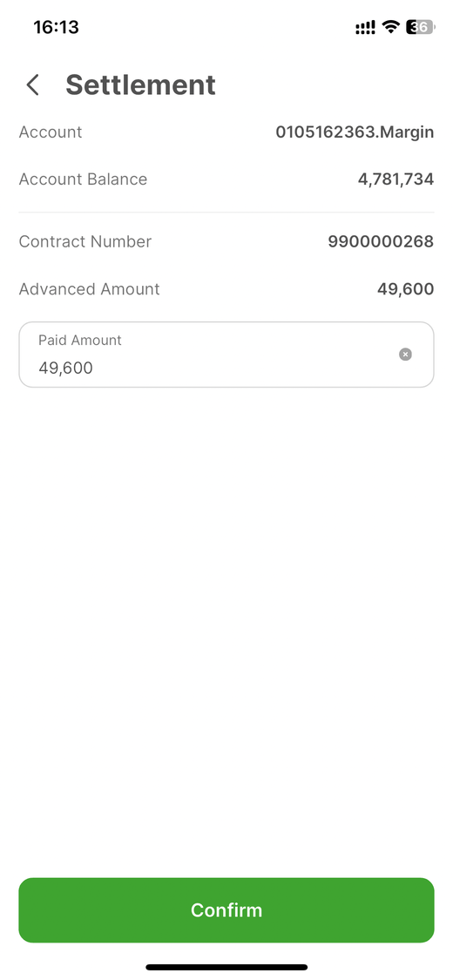
Task: Click the Confirm button
Action: pyautogui.click(x=226, y=910)
